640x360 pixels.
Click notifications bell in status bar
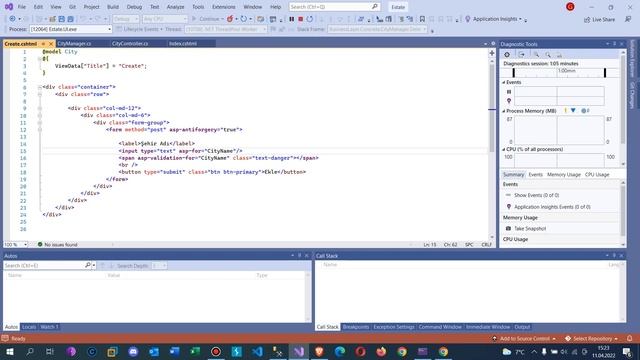[629, 338]
